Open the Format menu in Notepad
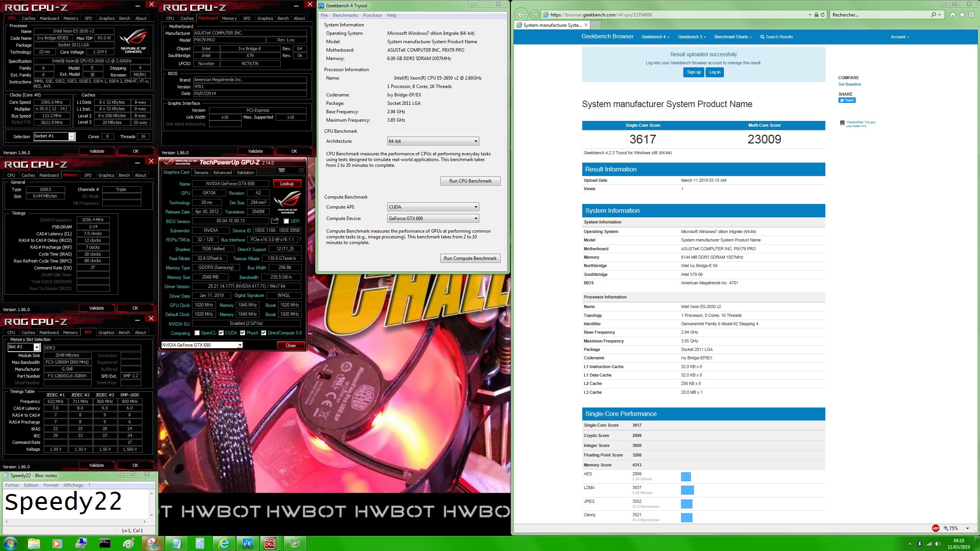Screen dimensions: 980x551 pyautogui.click(x=51, y=485)
